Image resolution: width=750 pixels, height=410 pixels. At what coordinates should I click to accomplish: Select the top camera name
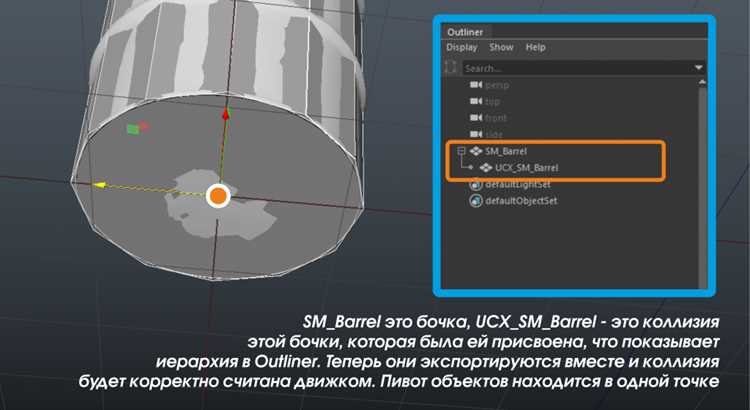pyautogui.click(x=492, y=102)
